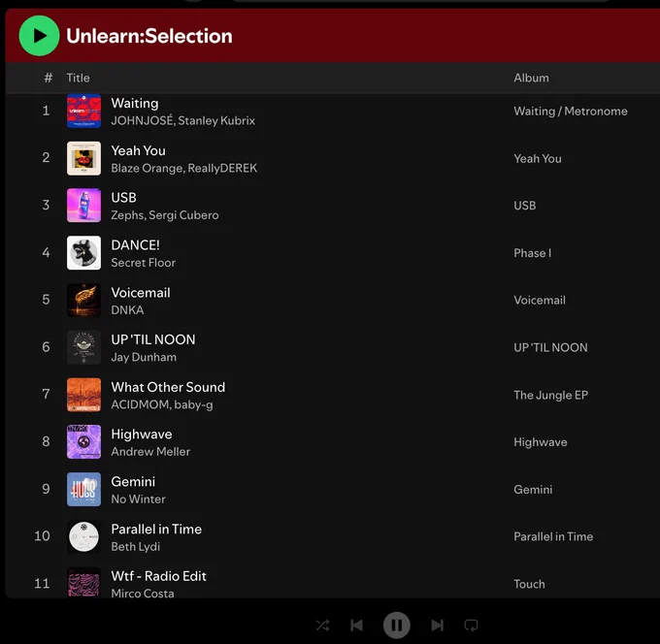Open the Highwave track cover thumbnail

(83, 441)
